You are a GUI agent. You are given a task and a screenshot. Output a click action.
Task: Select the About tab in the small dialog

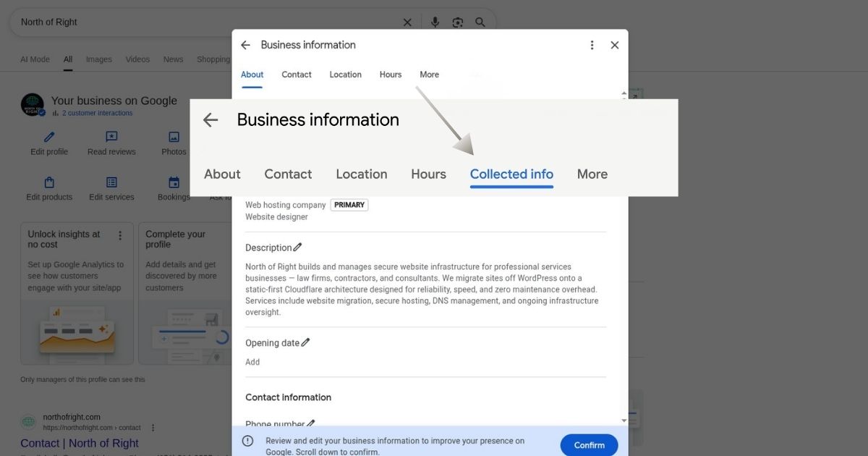click(252, 75)
